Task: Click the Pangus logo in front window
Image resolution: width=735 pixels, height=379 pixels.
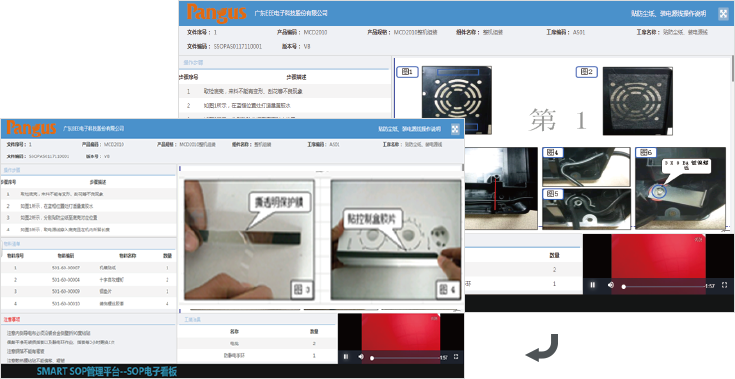Action: point(31,128)
